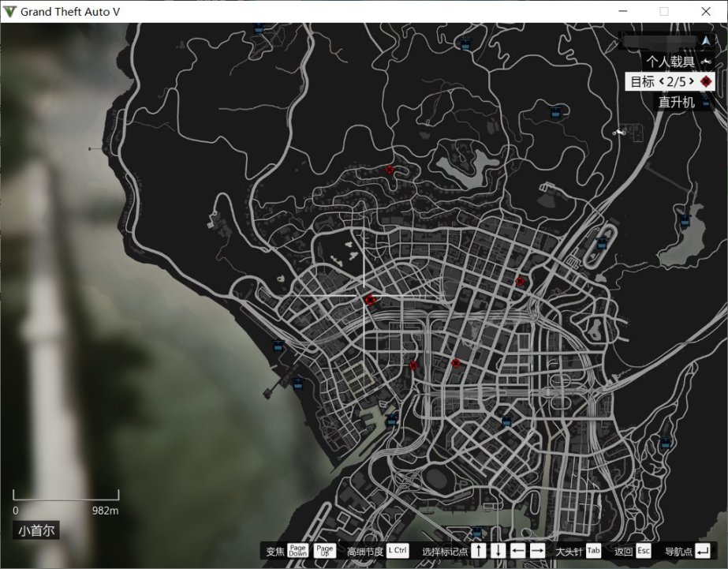Click the highlighted target blip under the crosshair
Screen dimensions: 728x569
tap(370, 300)
